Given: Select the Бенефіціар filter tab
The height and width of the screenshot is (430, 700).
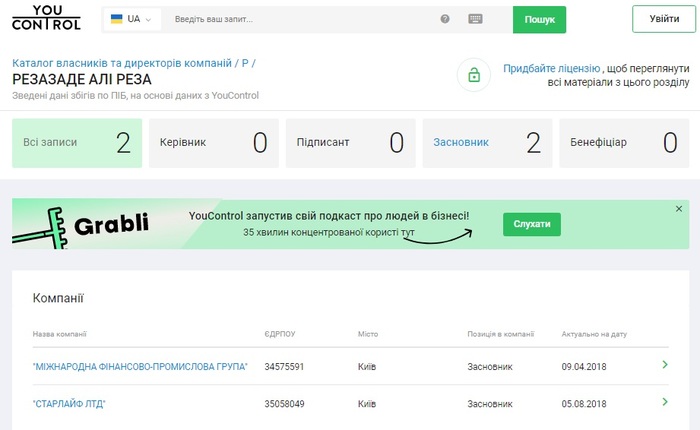Looking at the screenshot, I should pyautogui.click(x=624, y=143).
